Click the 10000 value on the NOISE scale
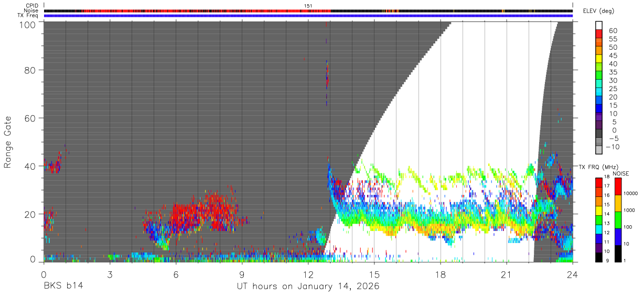The height and width of the screenshot is (297, 644). pyautogui.click(x=632, y=193)
